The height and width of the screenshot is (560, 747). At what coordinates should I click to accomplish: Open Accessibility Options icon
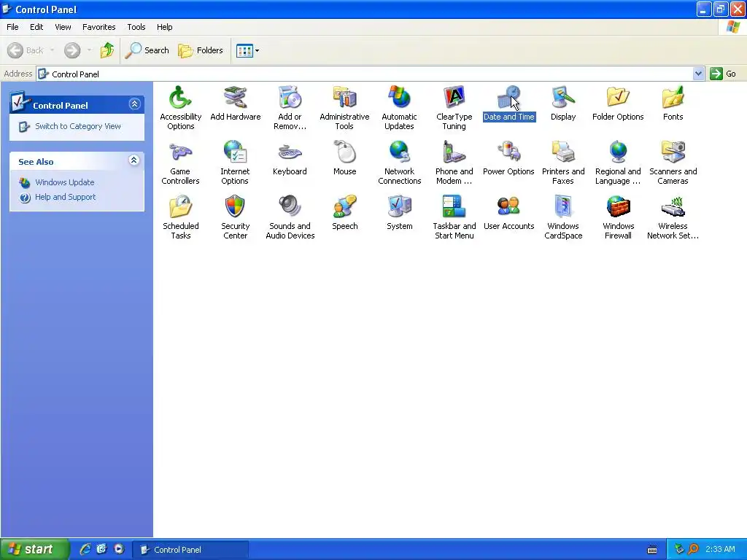point(180,98)
